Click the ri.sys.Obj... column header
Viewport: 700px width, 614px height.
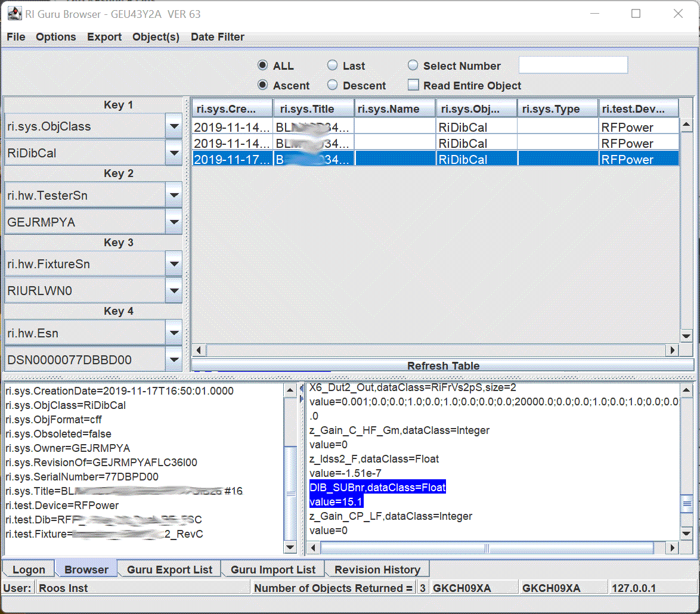(476, 109)
